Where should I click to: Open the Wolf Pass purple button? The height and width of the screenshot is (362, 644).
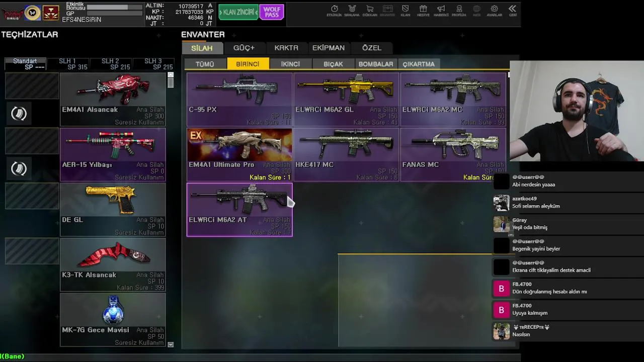coord(272,12)
